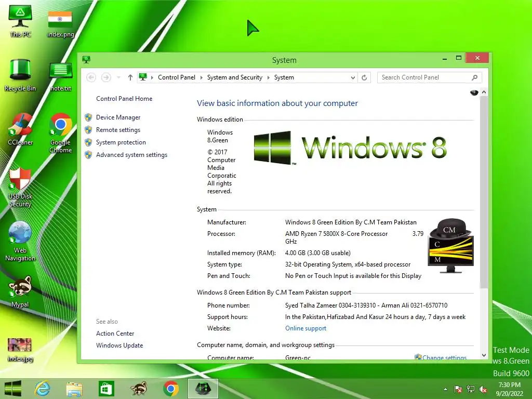Maximize the System window
Viewport: 532px width, 399px height.
pos(458,58)
